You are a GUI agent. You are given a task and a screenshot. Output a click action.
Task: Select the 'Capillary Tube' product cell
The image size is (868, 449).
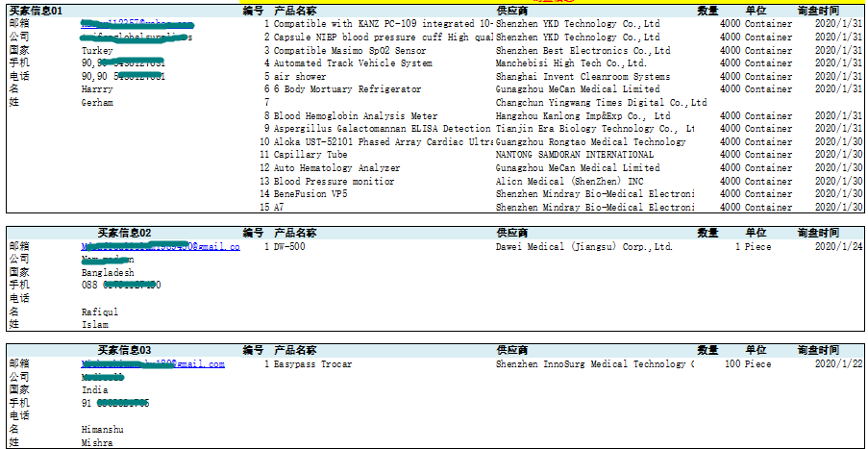[310, 155]
